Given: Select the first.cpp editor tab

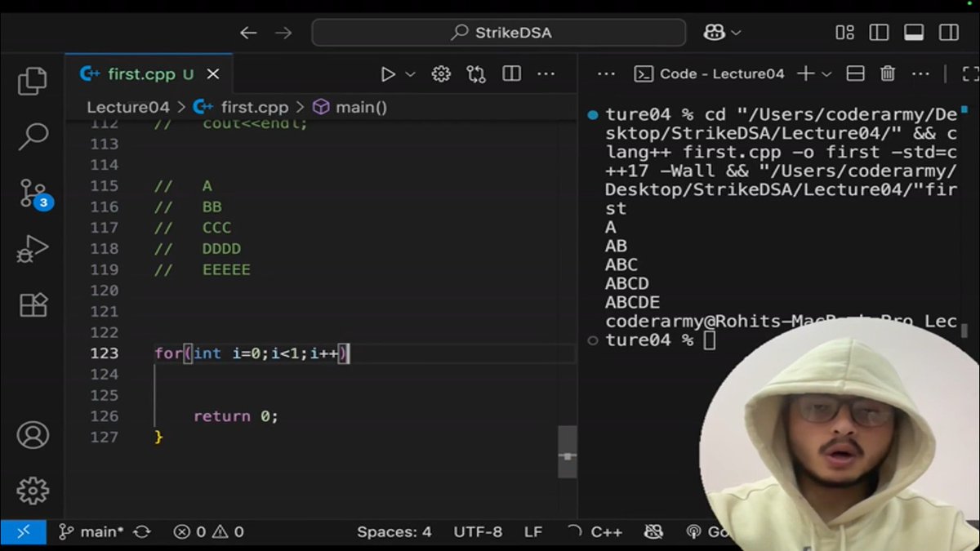Looking at the screenshot, I should tap(137, 73).
